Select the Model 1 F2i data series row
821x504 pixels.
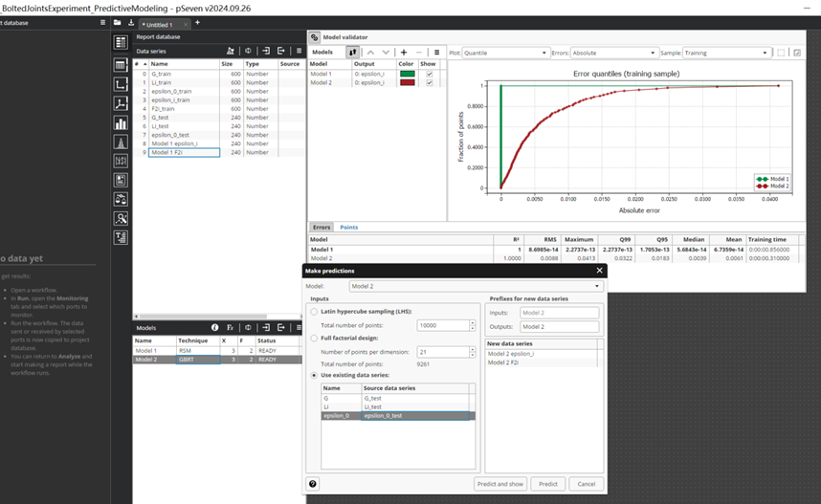pyautogui.click(x=218, y=152)
